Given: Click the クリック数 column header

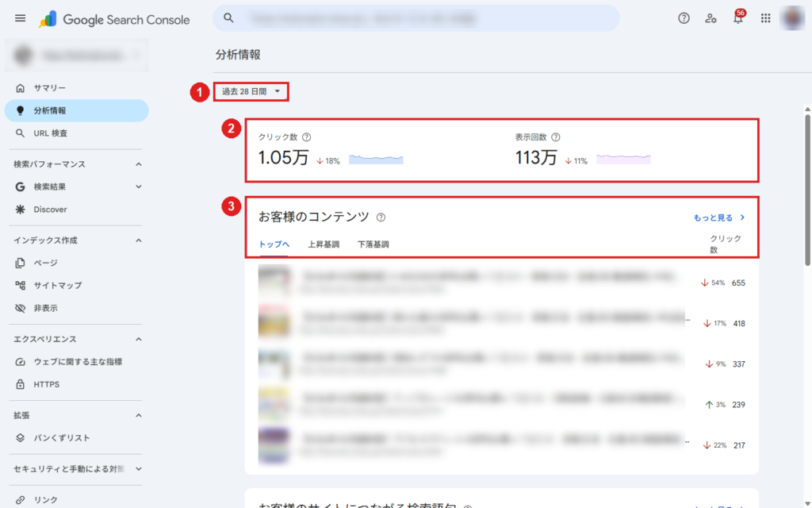Looking at the screenshot, I should 725,244.
